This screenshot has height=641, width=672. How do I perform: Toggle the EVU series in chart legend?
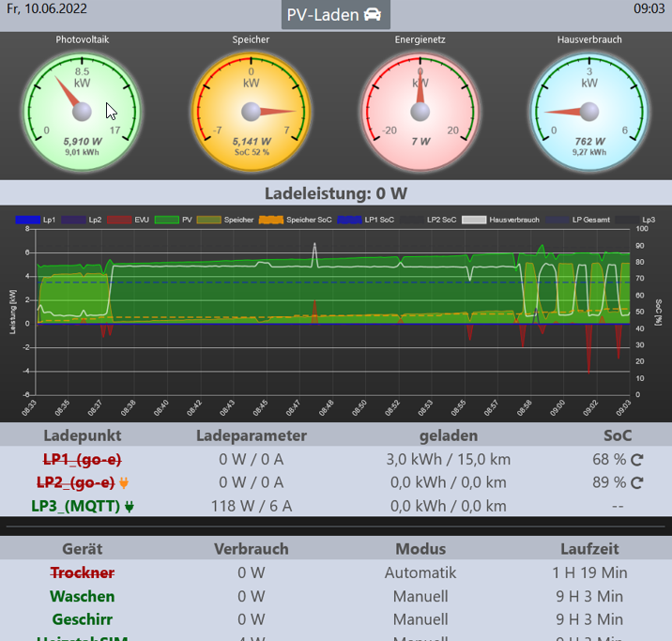click(x=133, y=220)
